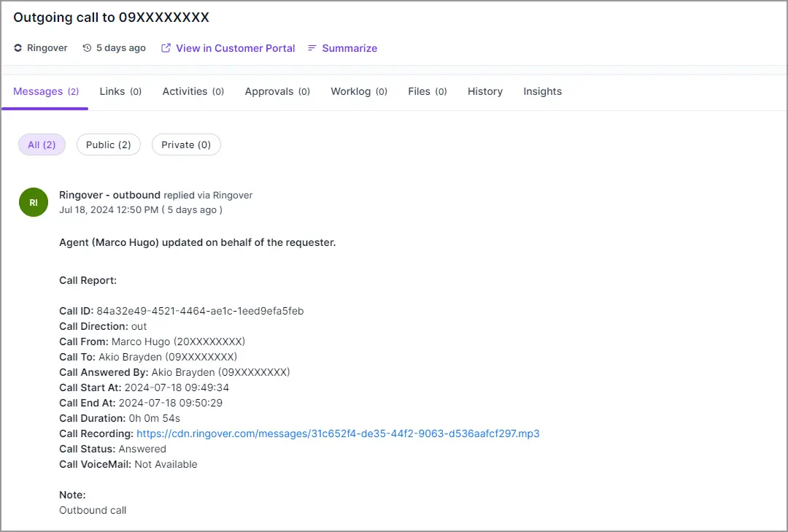Click the Note: label
Image resolution: width=788 pixels, height=532 pixels.
(x=72, y=495)
